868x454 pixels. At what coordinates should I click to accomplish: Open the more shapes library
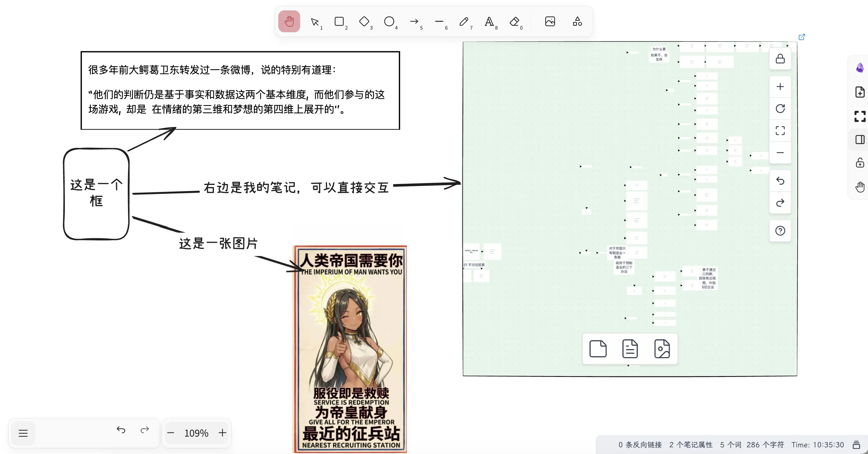click(577, 22)
